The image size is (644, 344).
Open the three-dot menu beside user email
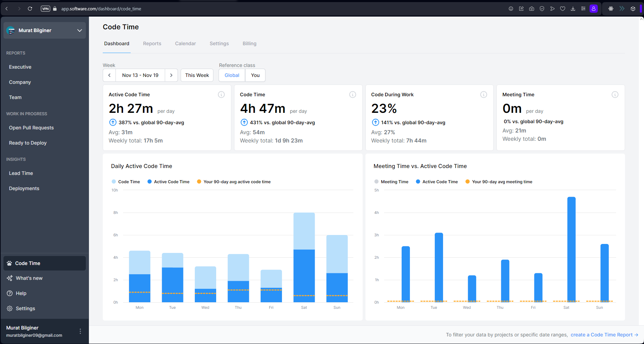(80, 331)
